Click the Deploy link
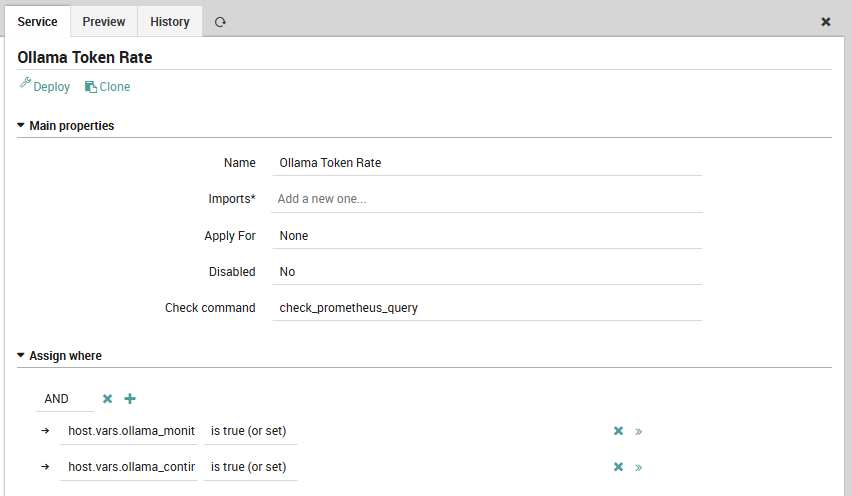This screenshot has width=852, height=496. [45, 87]
